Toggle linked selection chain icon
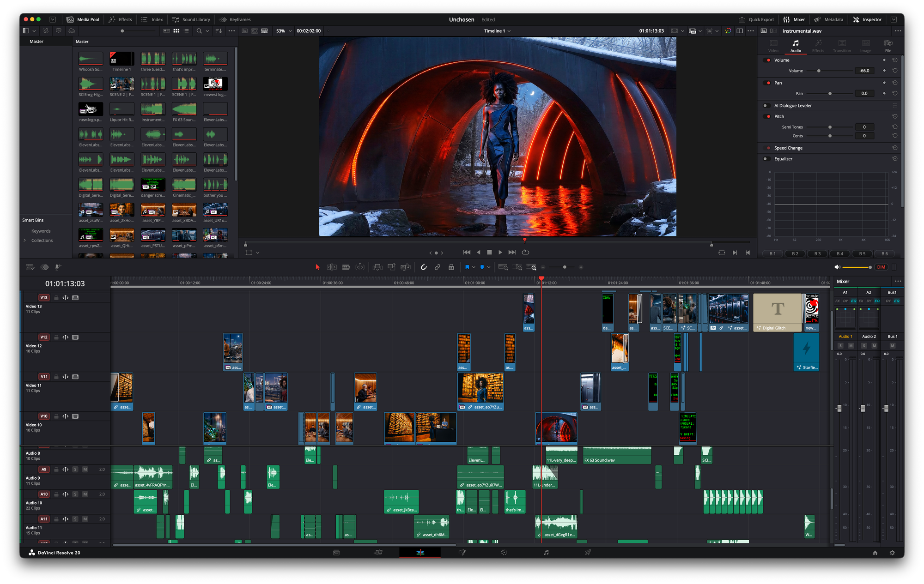The width and height of the screenshot is (924, 584). click(x=438, y=267)
